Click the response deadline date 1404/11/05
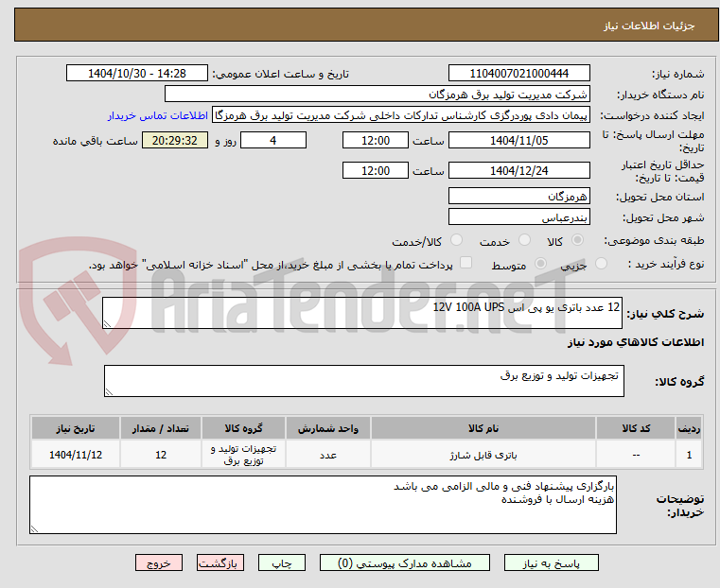Image resolution: width=720 pixels, height=588 pixels. coord(518,140)
